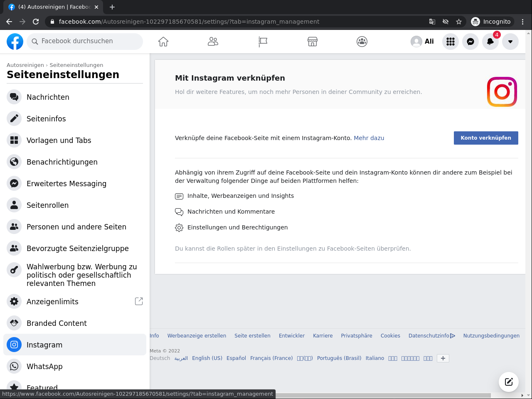
Task: Open the Groups icon in top navigation
Action: 362,42
